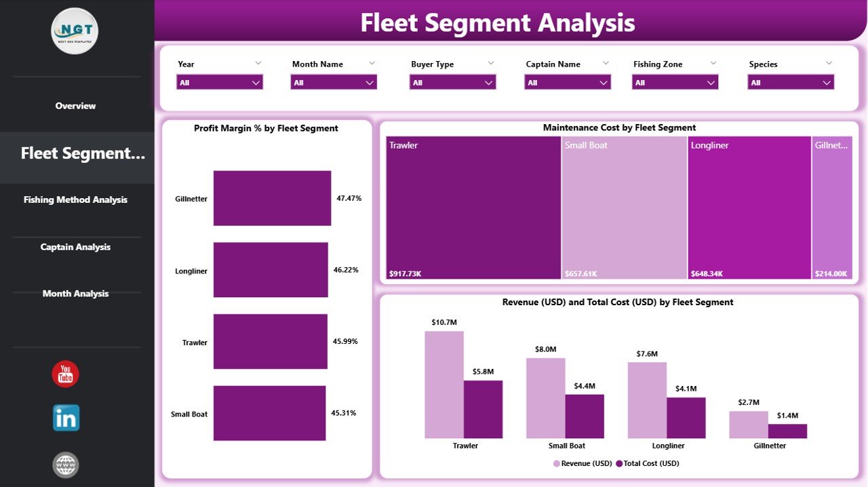Click the LinkedIn icon in sidebar
This screenshot has width=868, height=487.
tap(65, 418)
